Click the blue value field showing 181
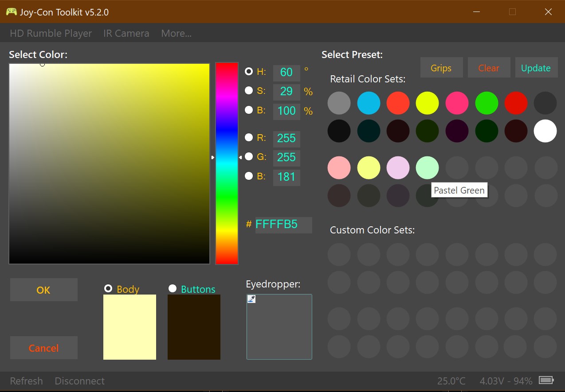Image resolution: width=565 pixels, height=392 pixels. pos(286,177)
